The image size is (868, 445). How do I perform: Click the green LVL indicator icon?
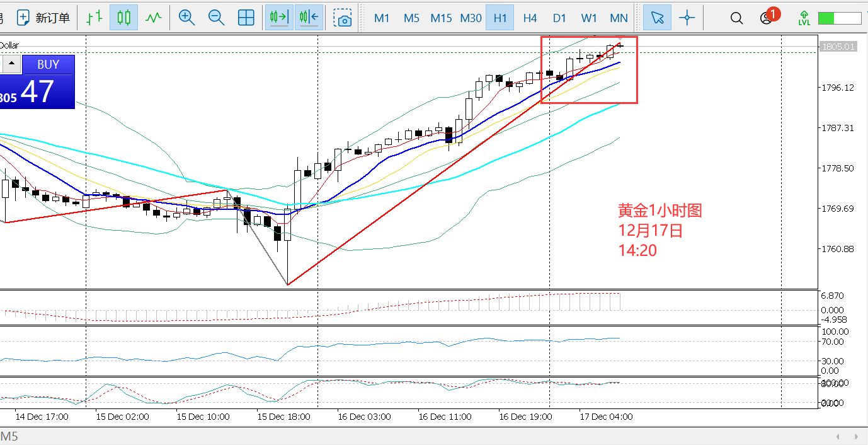pyautogui.click(x=804, y=18)
